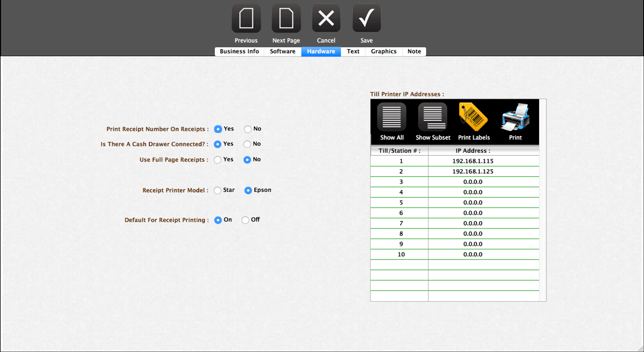644x352 pixels.
Task: Click the Print printer icon
Action: (515, 117)
